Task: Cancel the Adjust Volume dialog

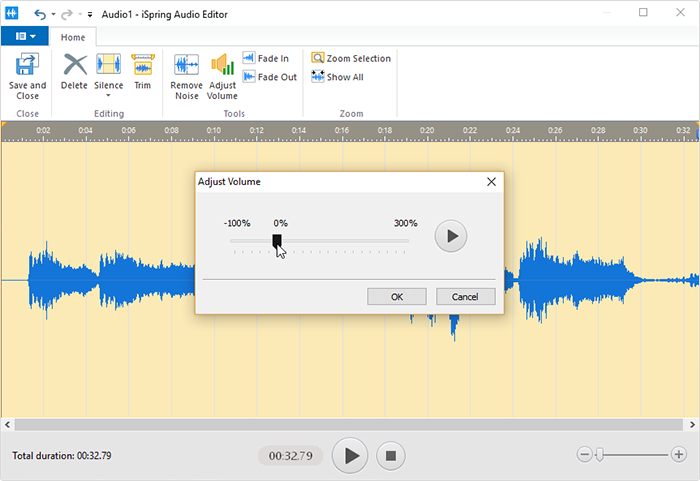Action: (465, 297)
